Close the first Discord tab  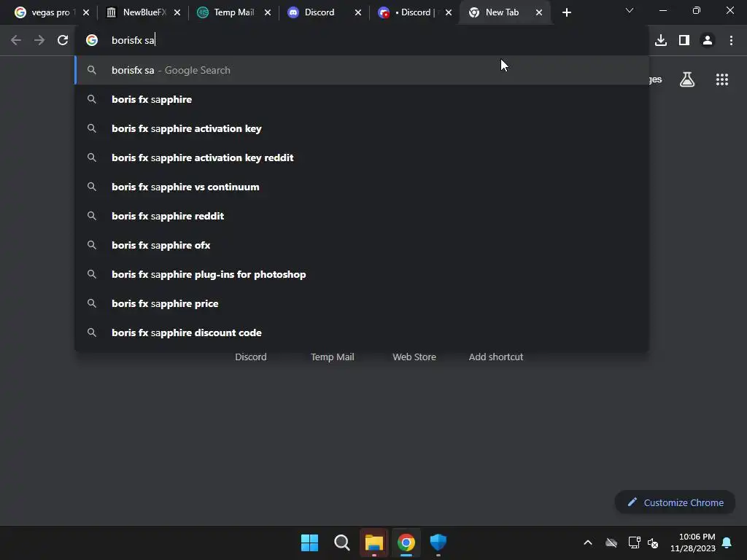pyautogui.click(x=358, y=12)
